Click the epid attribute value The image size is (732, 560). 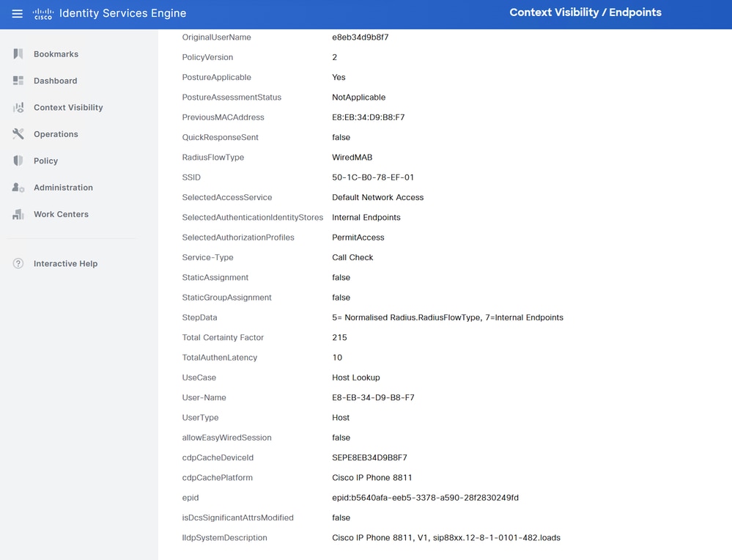(x=425, y=497)
